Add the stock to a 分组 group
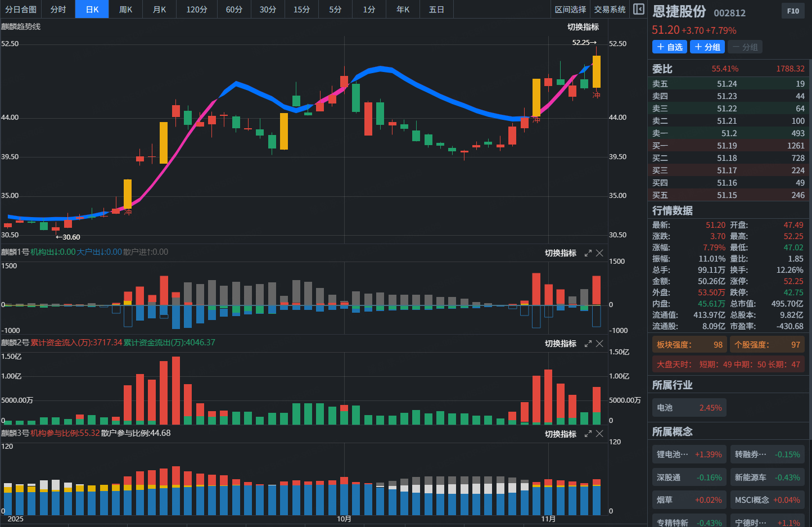812x527 pixels. click(707, 47)
